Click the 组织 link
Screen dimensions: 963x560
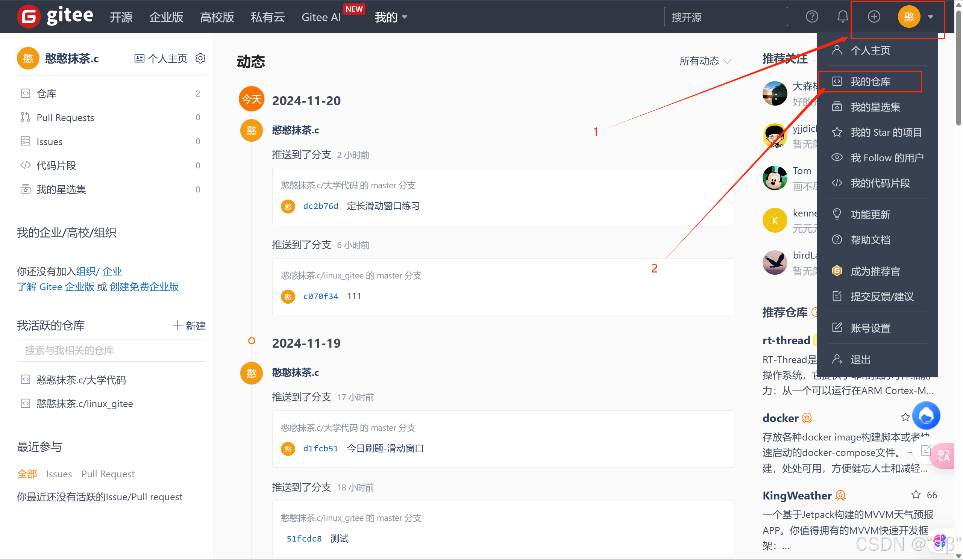pyautogui.click(x=86, y=271)
